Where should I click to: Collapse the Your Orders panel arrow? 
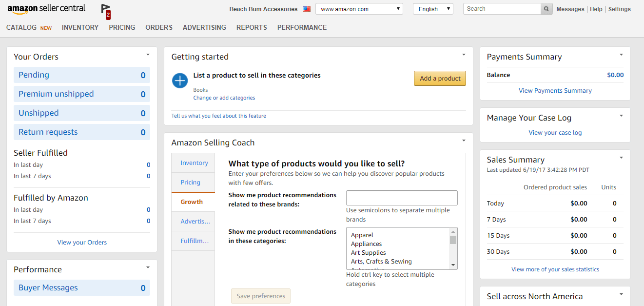click(x=148, y=55)
